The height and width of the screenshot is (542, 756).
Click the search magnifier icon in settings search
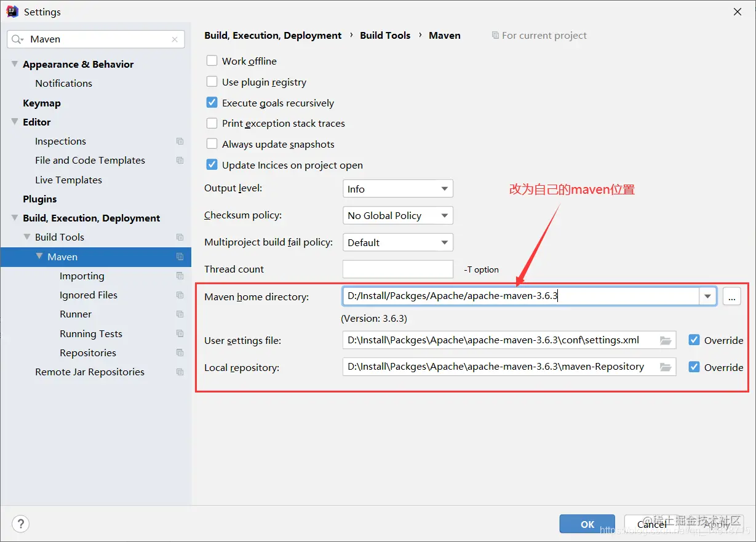17,39
